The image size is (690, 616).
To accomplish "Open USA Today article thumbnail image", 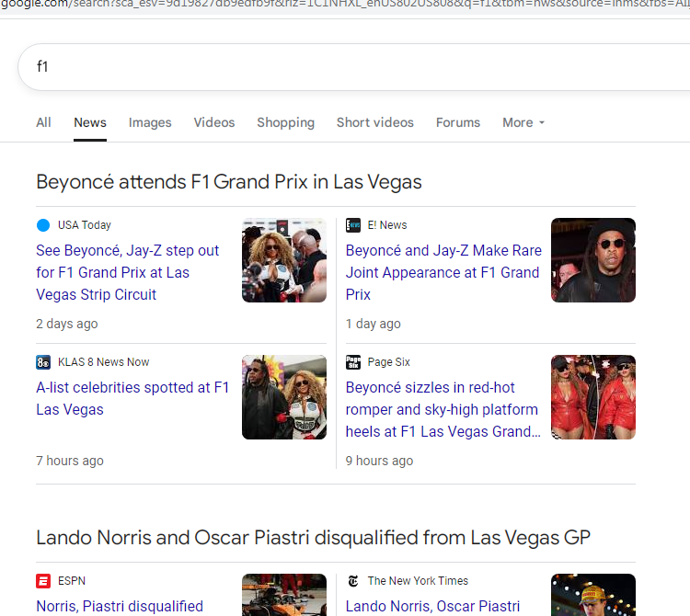I will tap(284, 260).
